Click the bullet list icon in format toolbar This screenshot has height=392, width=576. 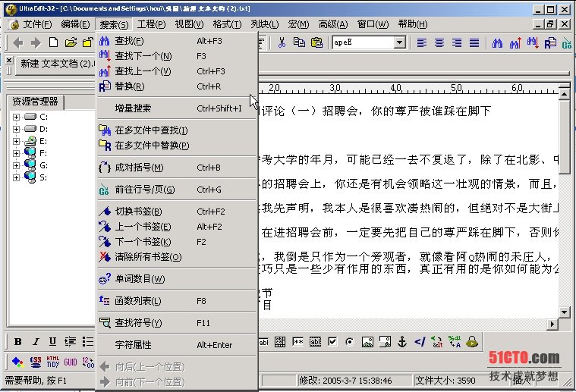88,342
